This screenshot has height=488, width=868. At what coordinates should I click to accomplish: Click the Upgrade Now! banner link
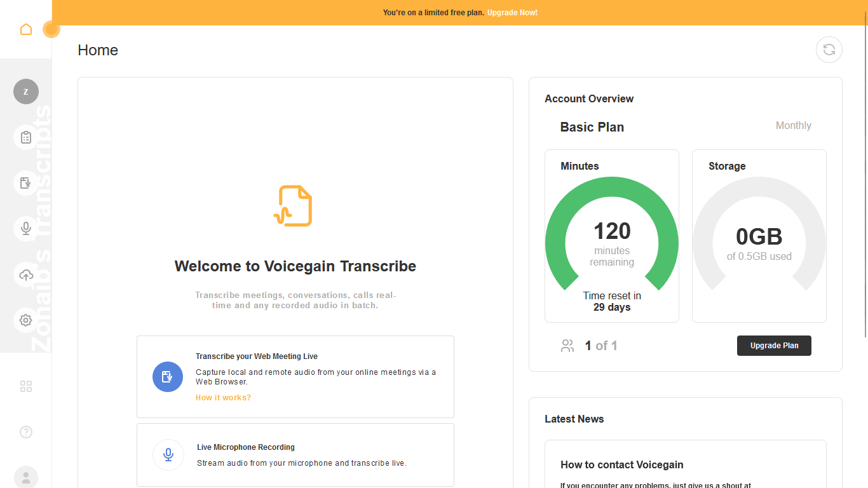tap(512, 13)
